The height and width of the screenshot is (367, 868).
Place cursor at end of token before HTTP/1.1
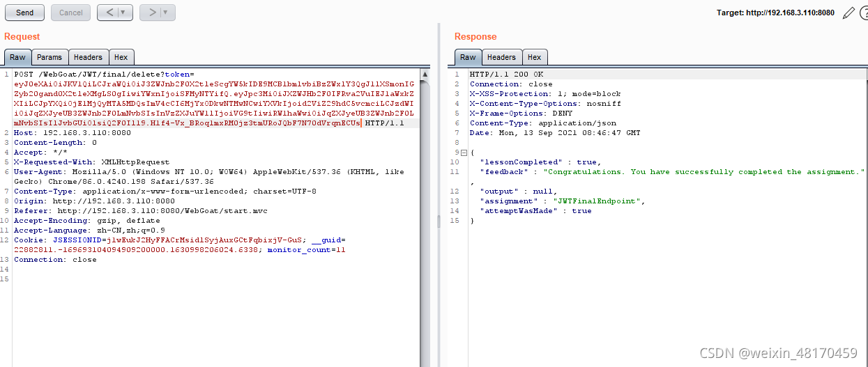(x=361, y=123)
